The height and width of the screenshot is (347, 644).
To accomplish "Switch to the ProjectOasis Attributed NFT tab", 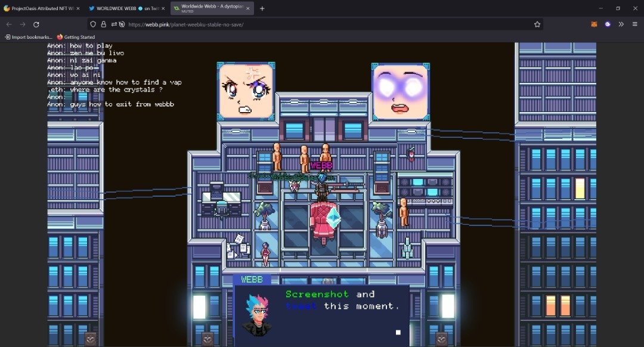I will tap(41, 8).
